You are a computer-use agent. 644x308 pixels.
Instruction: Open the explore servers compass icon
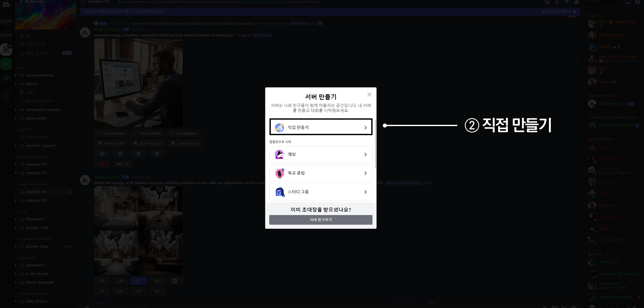[x=6, y=78]
